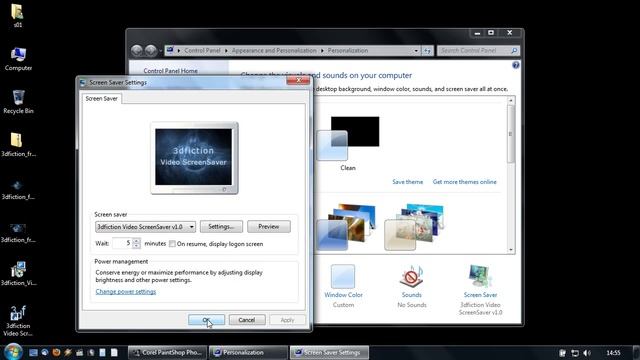Toggle On resume, display logon screen checkbox
Screen dimensions: 640x360
point(172,244)
